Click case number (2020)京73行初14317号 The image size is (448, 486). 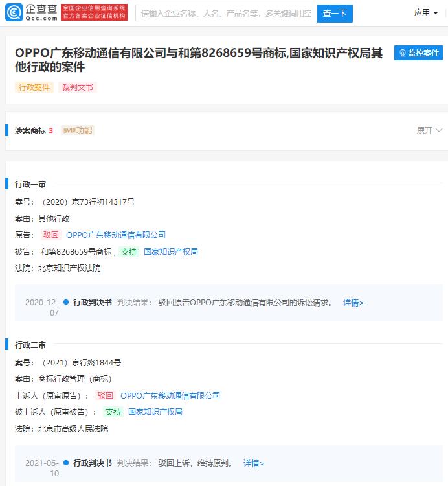pos(88,202)
